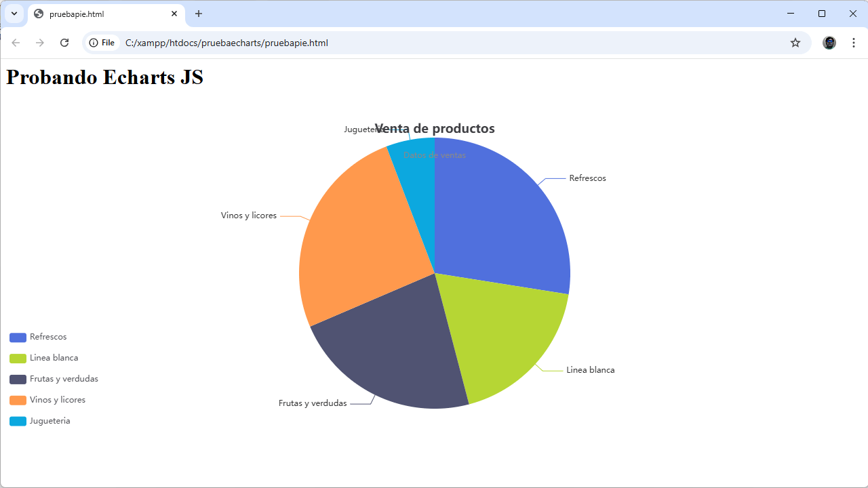
Task: Go forward to next page
Action: (x=40, y=43)
